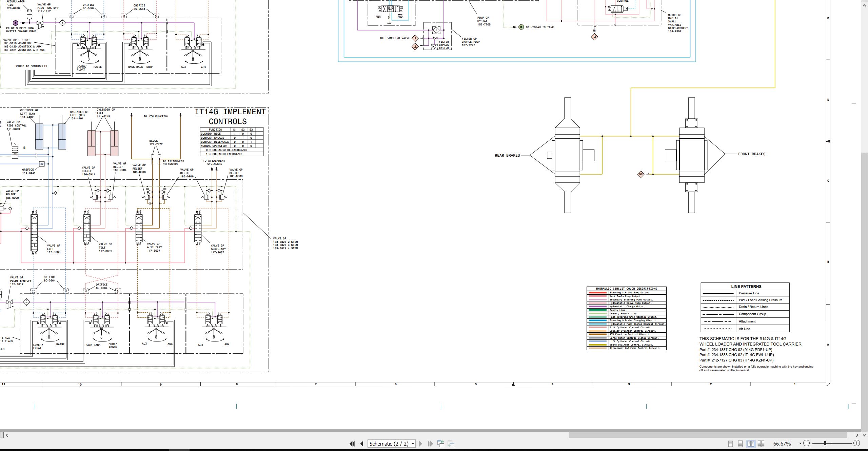Click the TO 4TH FUNCTION label
The width and height of the screenshot is (868, 451).
coord(156,116)
